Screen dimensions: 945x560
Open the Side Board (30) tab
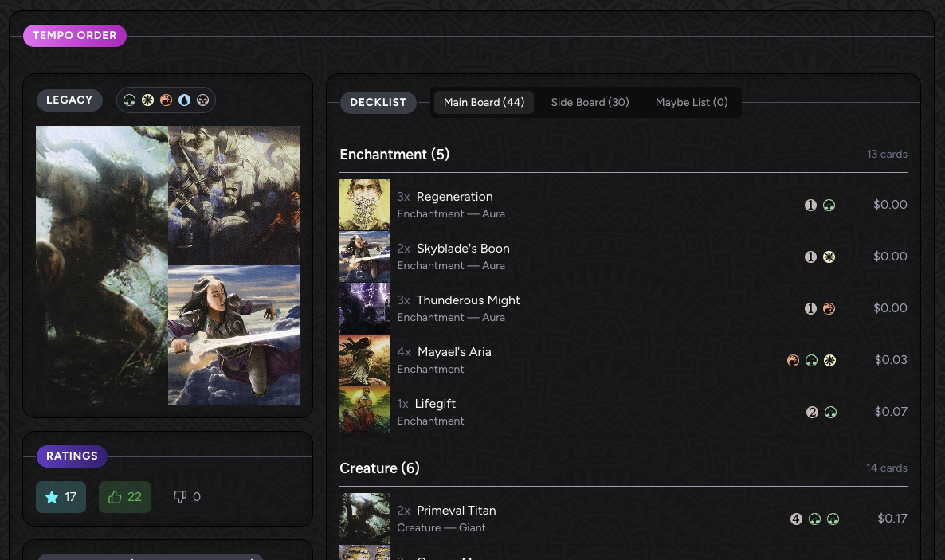[590, 103]
